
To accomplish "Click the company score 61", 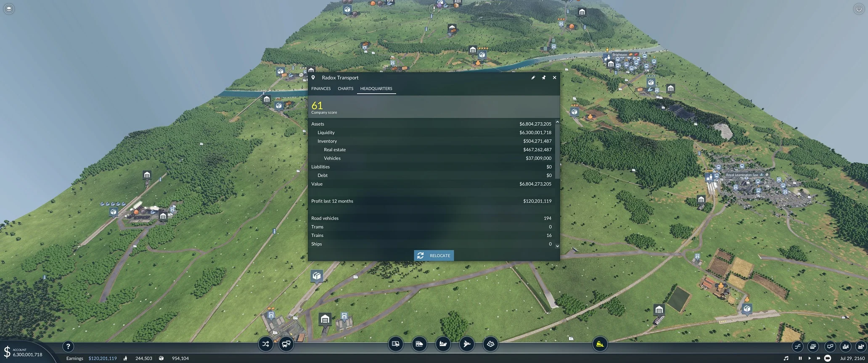I will click(x=317, y=105).
